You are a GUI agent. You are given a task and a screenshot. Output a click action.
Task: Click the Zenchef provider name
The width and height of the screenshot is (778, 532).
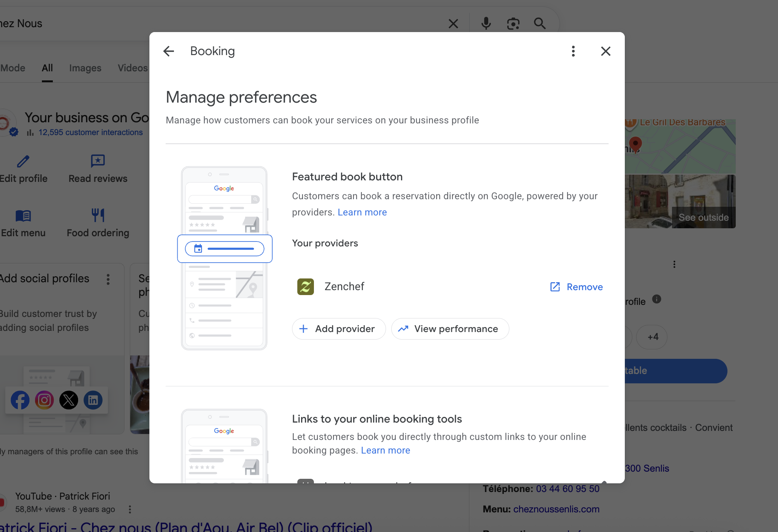[344, 286]
